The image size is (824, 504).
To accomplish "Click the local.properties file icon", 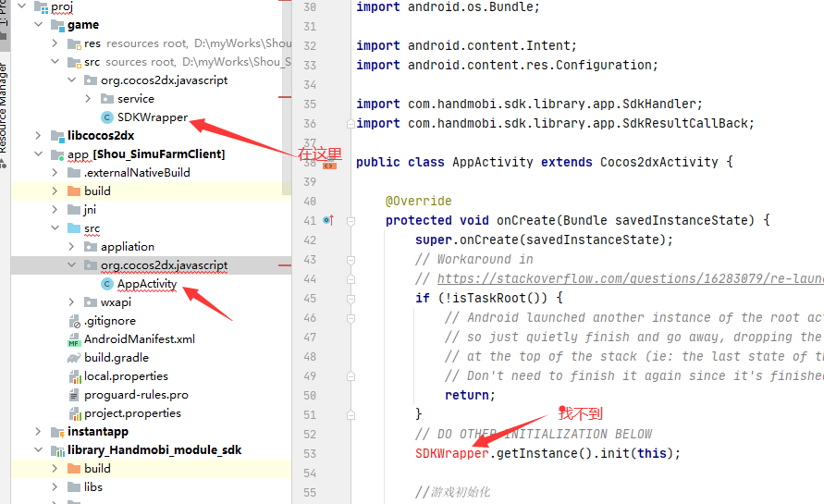I will coord(74,376).
